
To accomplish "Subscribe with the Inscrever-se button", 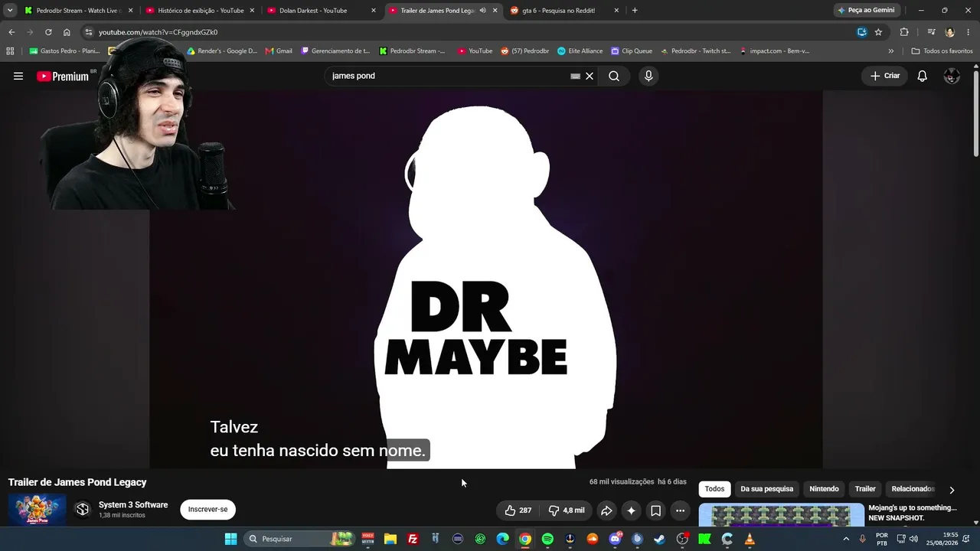I will (x=207, y=510).
